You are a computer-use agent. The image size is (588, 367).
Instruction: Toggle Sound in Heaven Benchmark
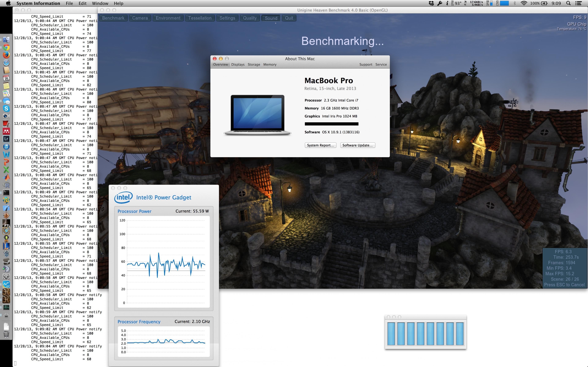271,18
